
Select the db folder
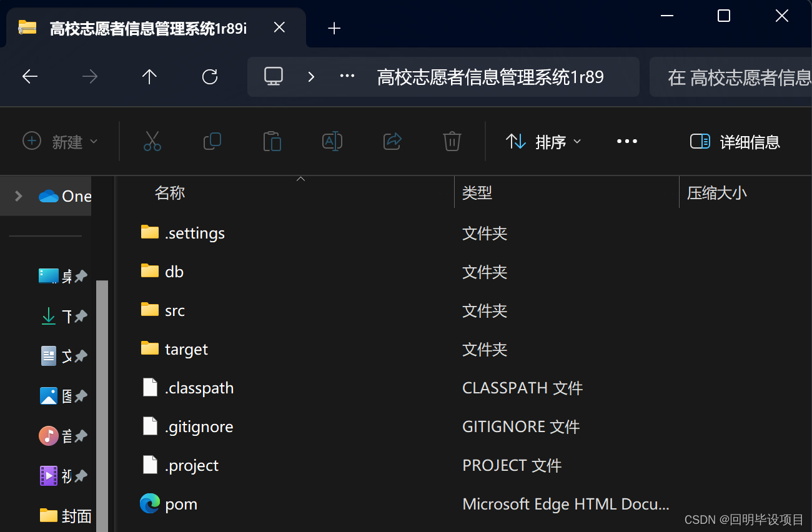[x=162, y=272]
